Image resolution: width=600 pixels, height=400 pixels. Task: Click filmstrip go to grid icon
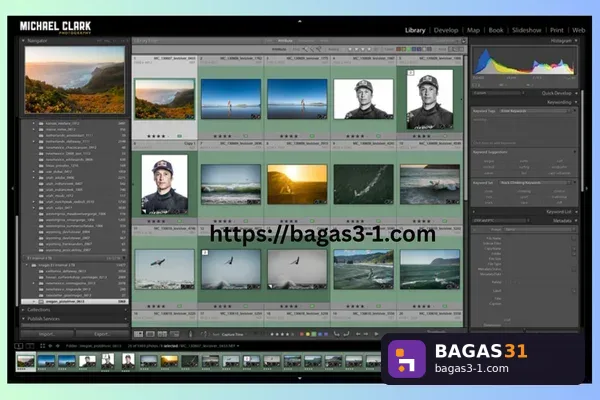click(42, 346)
